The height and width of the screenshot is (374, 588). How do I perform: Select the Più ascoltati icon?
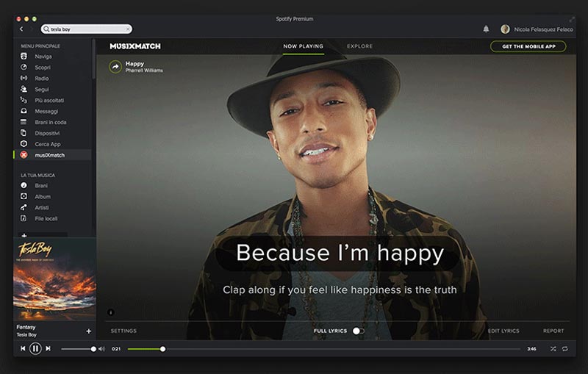click(24, 100)
